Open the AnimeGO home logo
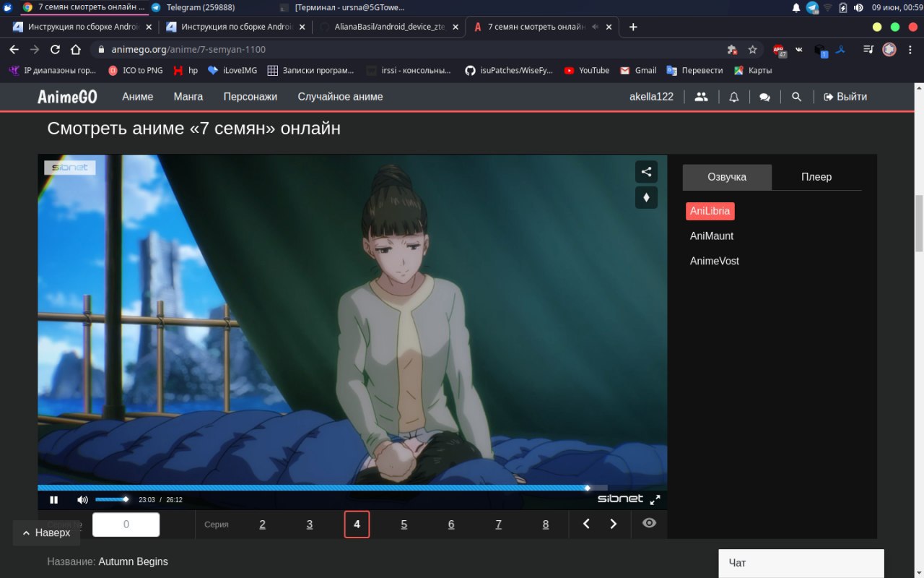Image resolution: width=924 pixels, height=578 pixels. (x=67, y=97)
